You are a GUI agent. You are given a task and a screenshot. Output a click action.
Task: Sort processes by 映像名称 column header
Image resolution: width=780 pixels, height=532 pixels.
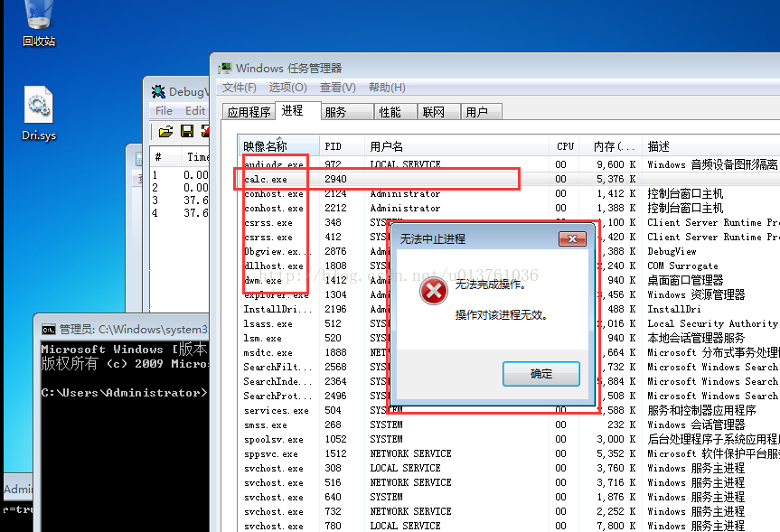[279, 146]
